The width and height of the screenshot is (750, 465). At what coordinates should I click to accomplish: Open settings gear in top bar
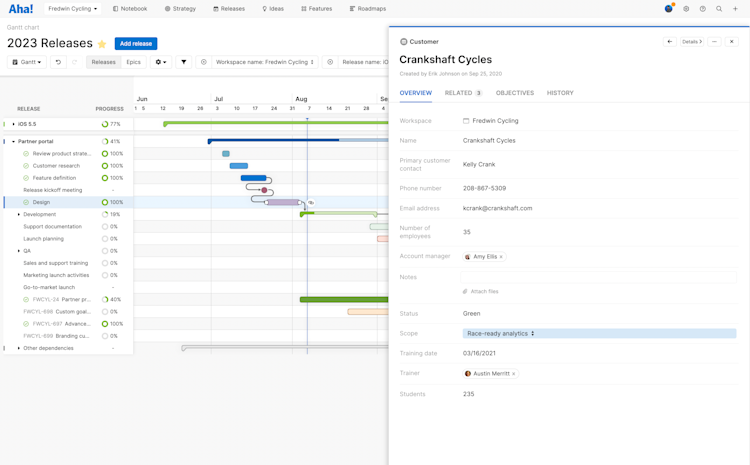(x=686, y=9)
